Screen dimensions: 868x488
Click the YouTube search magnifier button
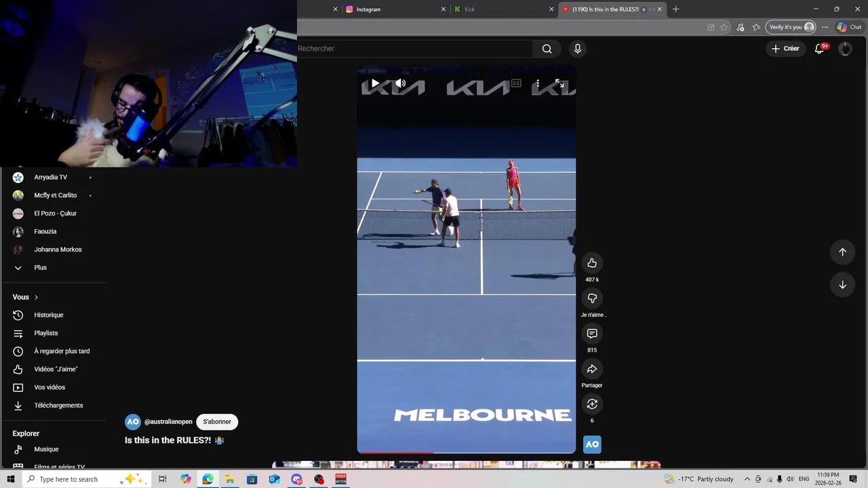[547, 49]
